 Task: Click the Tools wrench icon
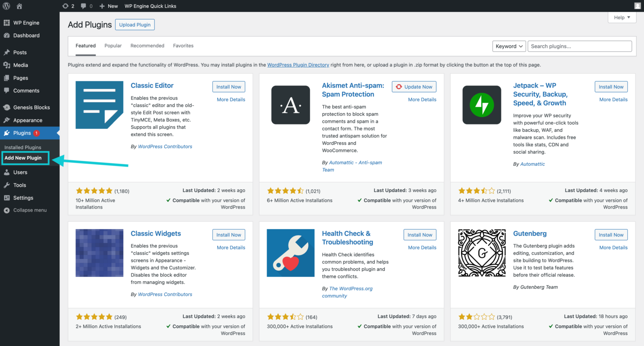click(7, 185)
